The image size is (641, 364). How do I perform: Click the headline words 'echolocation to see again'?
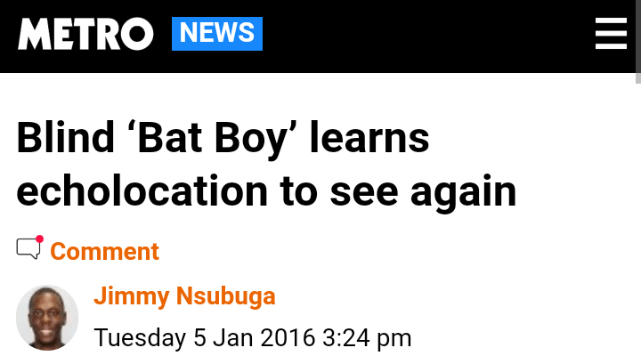[x=266, y=191]
